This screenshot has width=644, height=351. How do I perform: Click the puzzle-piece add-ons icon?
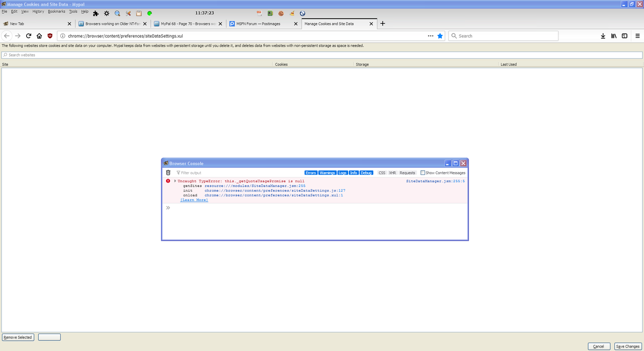tap(96, 13)
